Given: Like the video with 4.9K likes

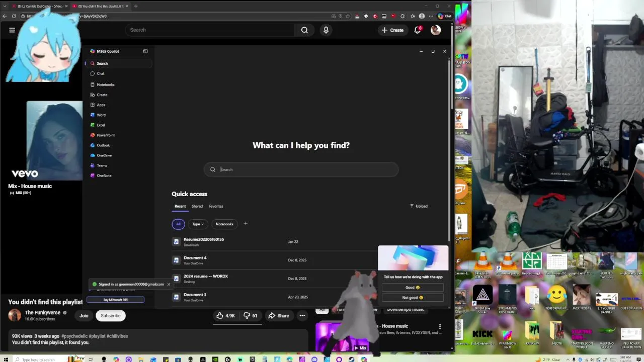Looking at the screenshot, I should pos(225,316).
